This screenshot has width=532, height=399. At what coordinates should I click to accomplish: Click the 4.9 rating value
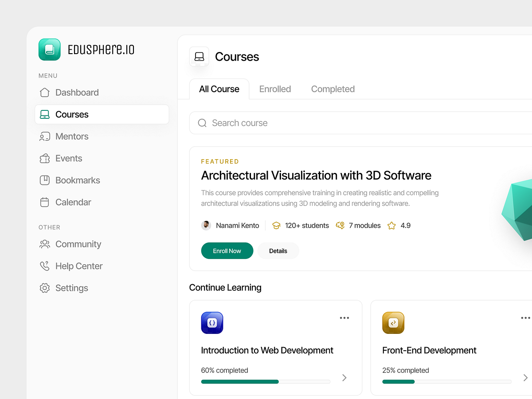click(x=406, y=226)
